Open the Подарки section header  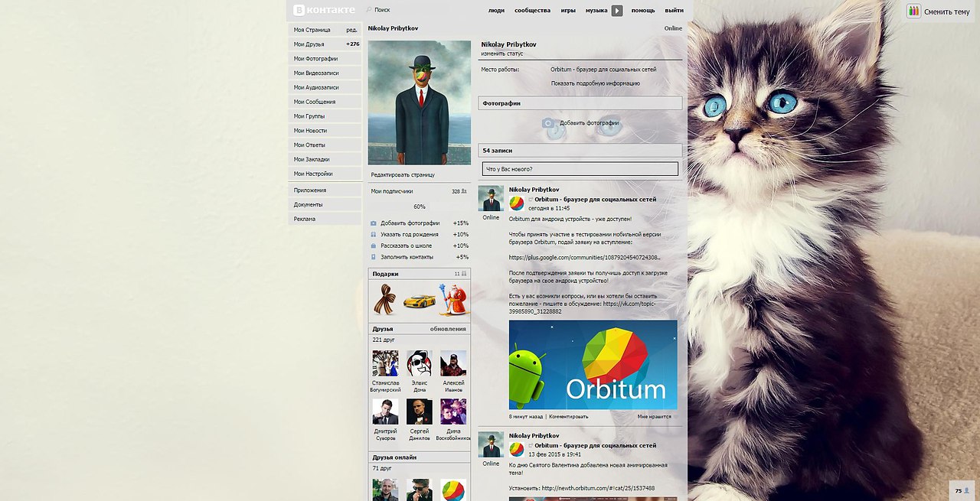(420, 274)
